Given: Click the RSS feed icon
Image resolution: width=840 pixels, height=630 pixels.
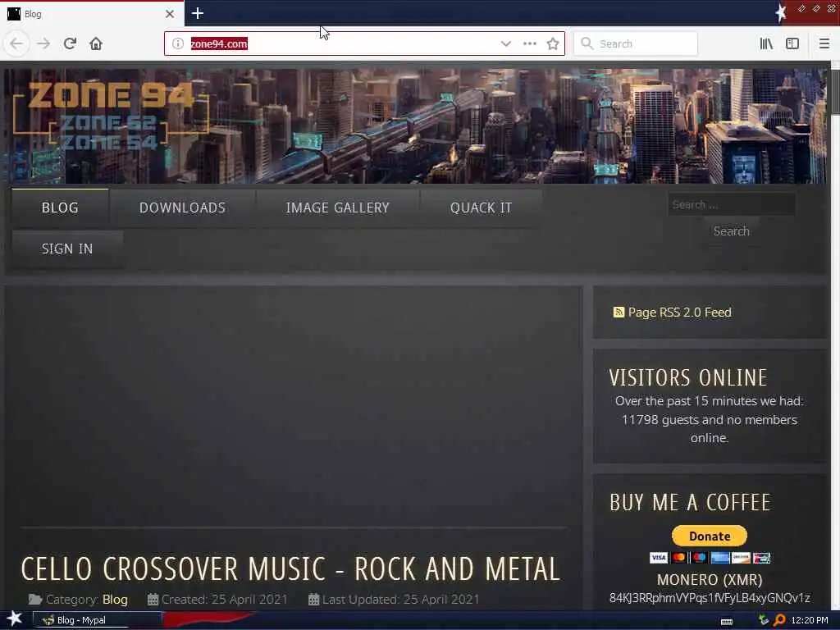Looking at the screenshot, I should [619, 313].
